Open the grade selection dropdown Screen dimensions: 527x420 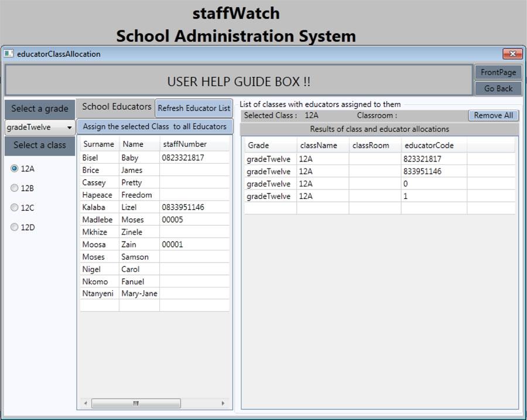39,127
